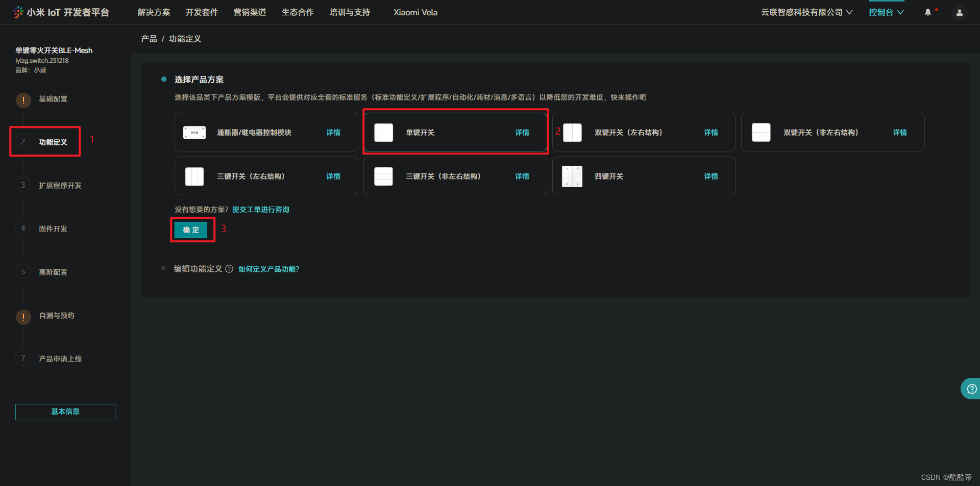Click the warning icon next to 基础配置
This screenshot has height=486, width=980.
point(23,100)
